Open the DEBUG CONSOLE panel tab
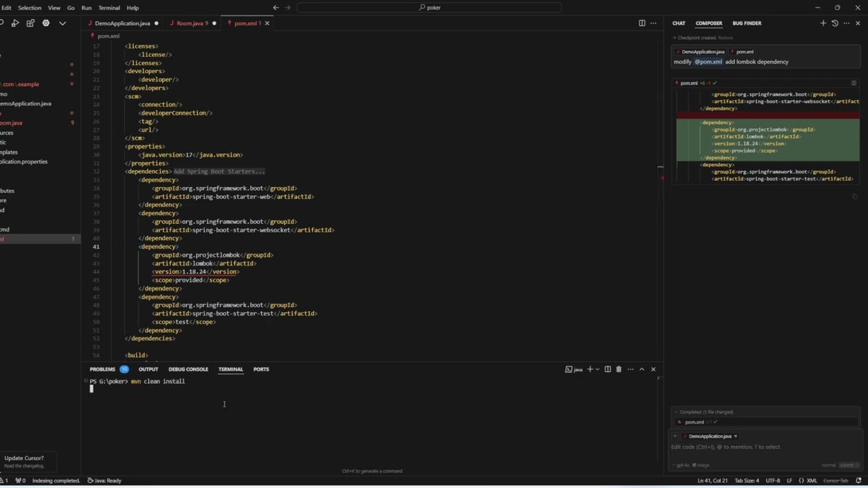Screen dimensions: 868x488 click(188, 369)
